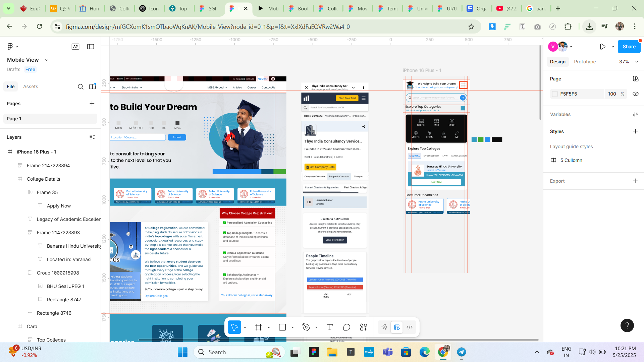Add a new page with plus button
The width and height of the screenshot is (644, 362).
[x=92, y=104]
